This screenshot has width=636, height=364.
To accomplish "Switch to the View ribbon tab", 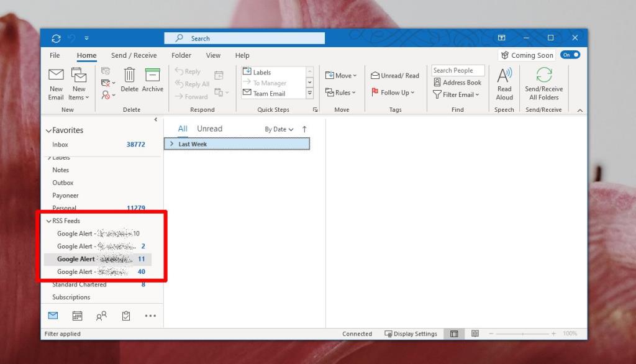I will click(x=213, y=55).
